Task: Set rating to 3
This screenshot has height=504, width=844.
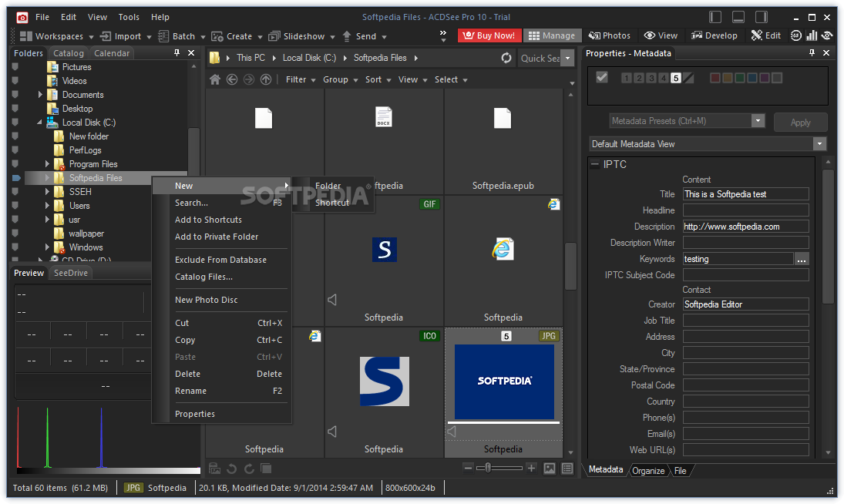Action: 651,78
